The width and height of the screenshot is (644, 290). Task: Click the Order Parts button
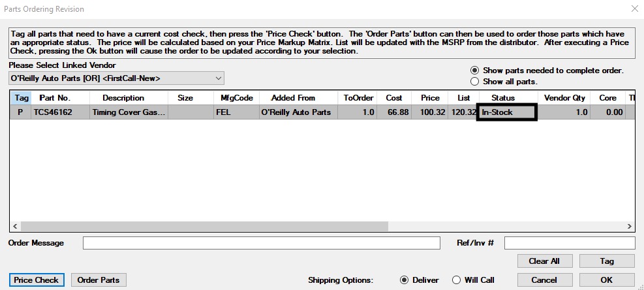tap(99, 280)
